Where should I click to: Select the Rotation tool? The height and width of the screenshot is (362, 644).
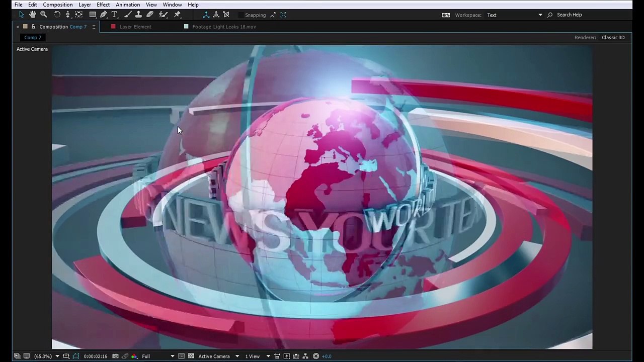57,15
